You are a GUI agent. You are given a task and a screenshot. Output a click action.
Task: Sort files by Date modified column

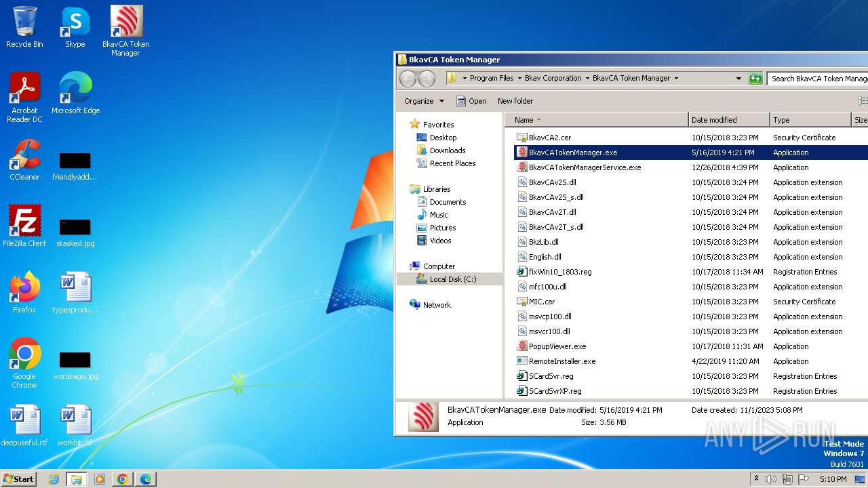[x=729, y=120]
